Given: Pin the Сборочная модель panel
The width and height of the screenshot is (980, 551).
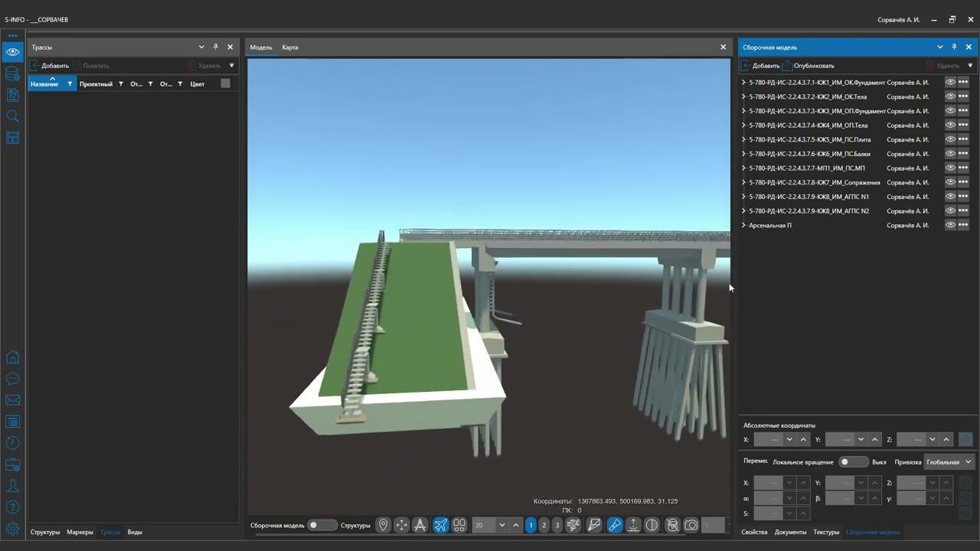Looking at the screenshot, I should point(954,47).
